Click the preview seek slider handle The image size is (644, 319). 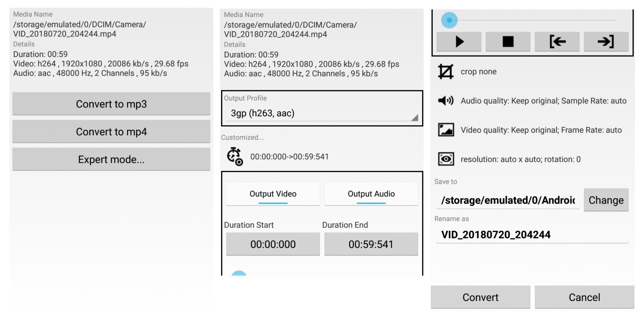click(449, 20)
